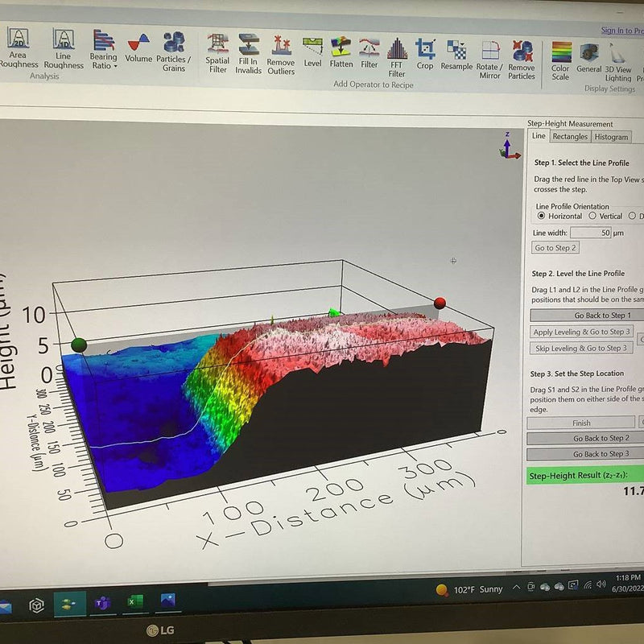This screenshot has height=644, width=644.
Task: Click the Step-Height Result label
Action: pyautogui.click(x=578, y=475)
